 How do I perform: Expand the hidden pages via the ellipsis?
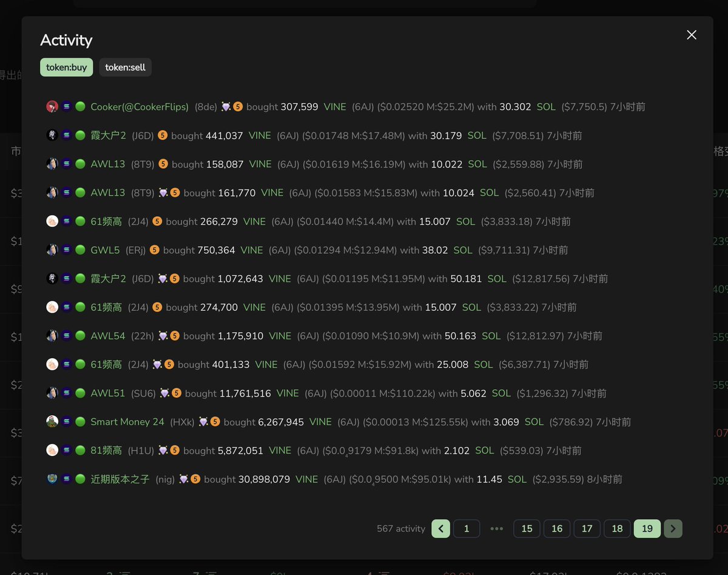[496, 528]
